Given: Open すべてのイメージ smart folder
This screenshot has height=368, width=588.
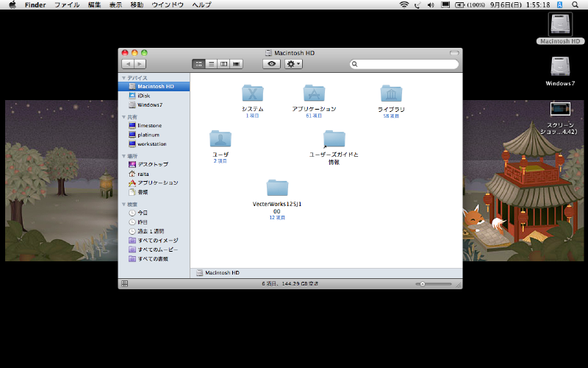Looking at the screenshot, I should point(154,241).
